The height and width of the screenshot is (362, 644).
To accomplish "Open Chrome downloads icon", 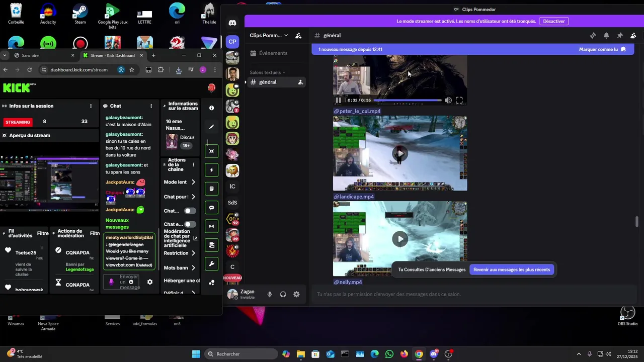I will pyautogui.click(x=179, y=70).
